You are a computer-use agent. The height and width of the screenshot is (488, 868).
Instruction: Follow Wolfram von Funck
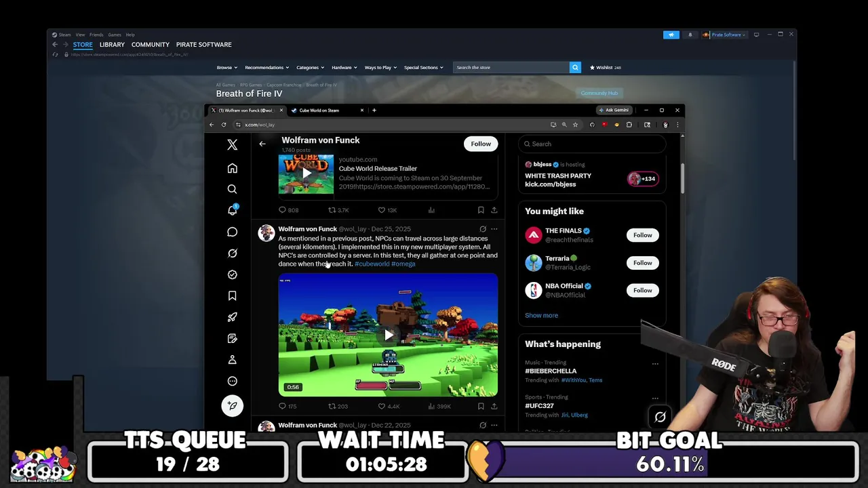pyautogui.click(x=481, y=144)
